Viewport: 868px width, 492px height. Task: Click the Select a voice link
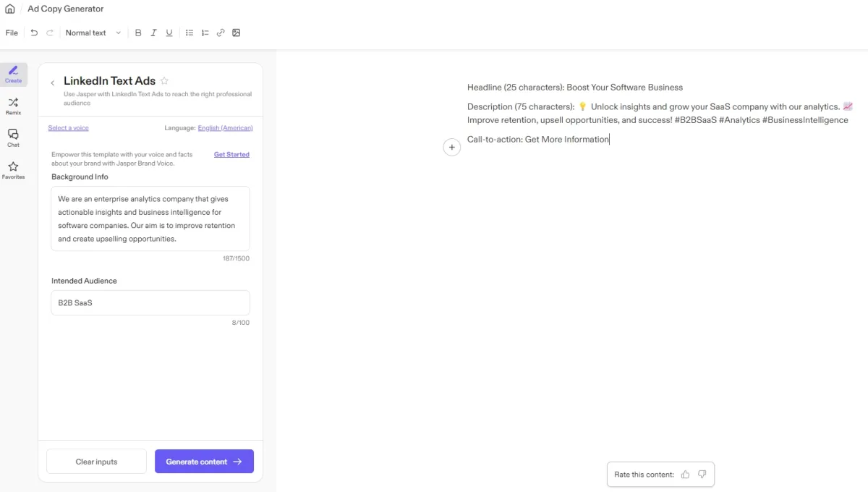[x=69, y=128]
